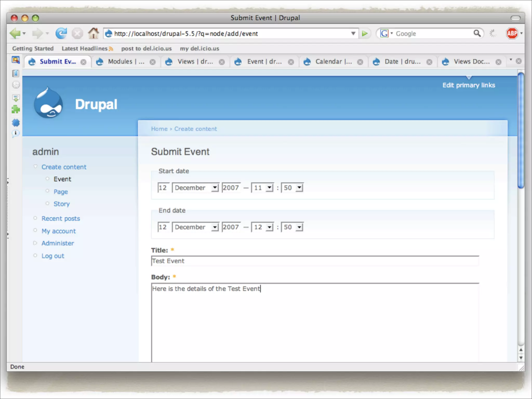Open the search engine selector dropdown

pos(391,33)
